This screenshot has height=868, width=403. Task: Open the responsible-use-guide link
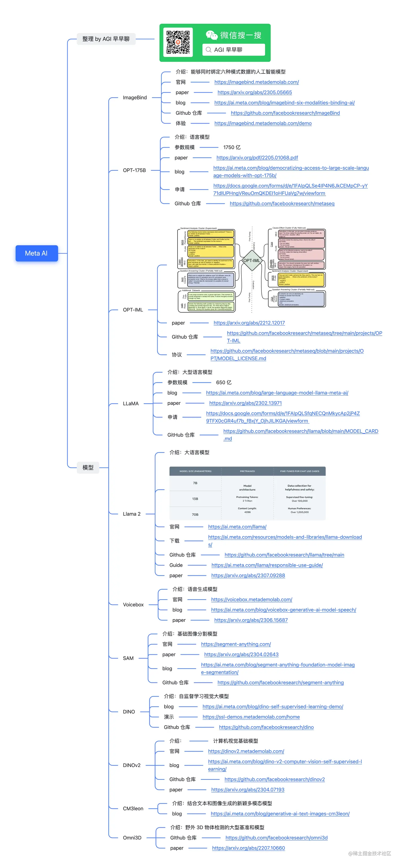(267, 565)
